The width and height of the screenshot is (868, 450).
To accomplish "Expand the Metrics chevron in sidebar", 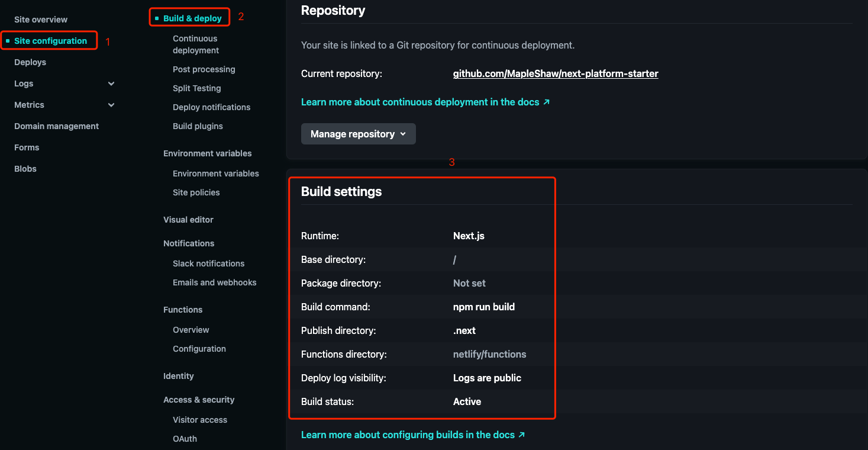I will pyautogui.click(x=111, y=105).
